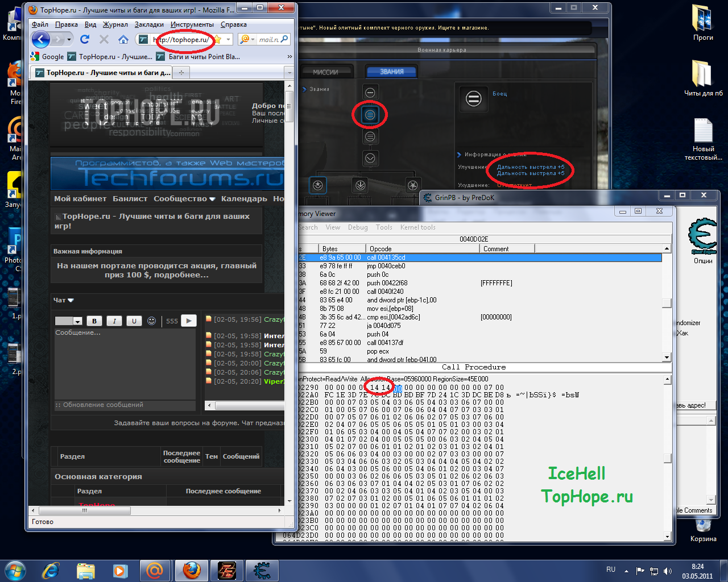
Task: Open Проги folder on desktop
Action: tap(702, 24)
